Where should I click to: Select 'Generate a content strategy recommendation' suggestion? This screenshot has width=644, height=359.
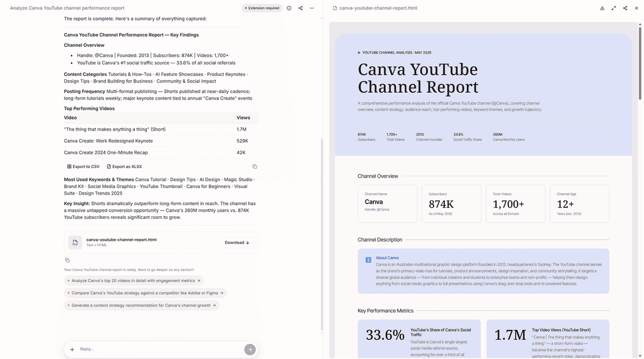point(142,305)
